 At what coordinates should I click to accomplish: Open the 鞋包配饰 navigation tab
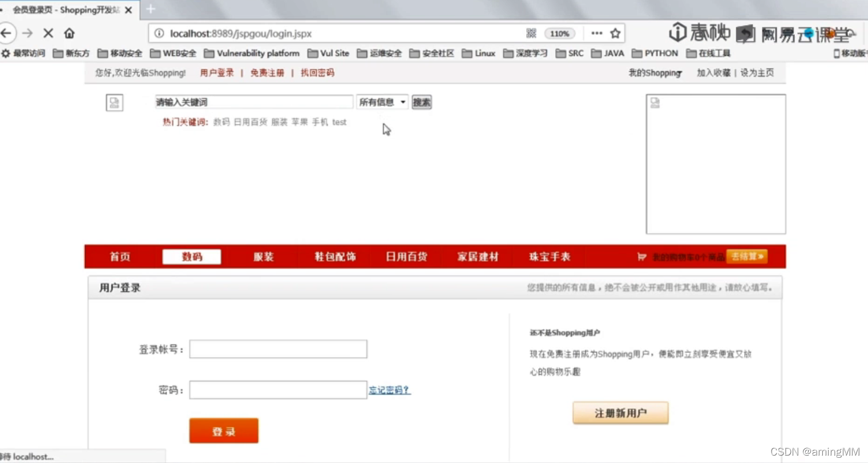335,257
